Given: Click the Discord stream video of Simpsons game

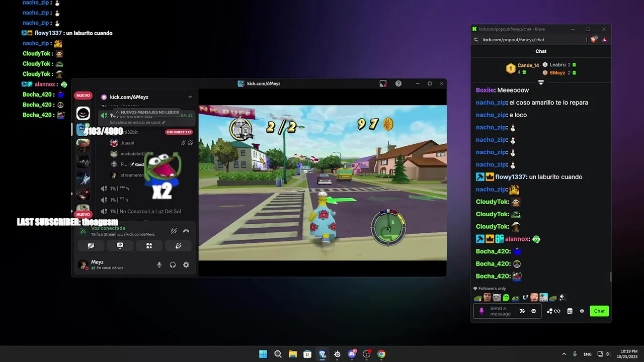Looking at the screenshot, I should (x=323, y=183).
